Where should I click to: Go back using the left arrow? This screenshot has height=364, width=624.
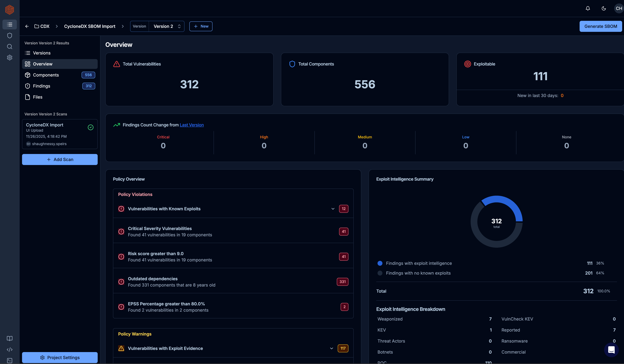point(27,26)
